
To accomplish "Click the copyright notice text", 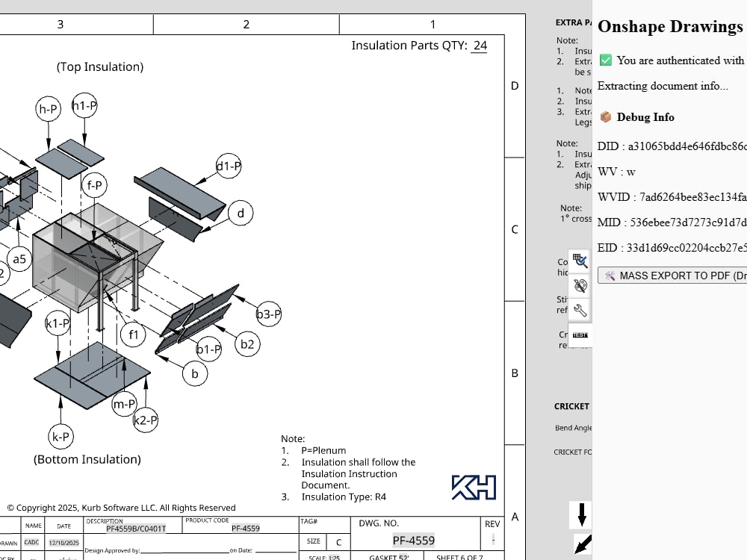I will pyautogui.click(x=121, y=508).
